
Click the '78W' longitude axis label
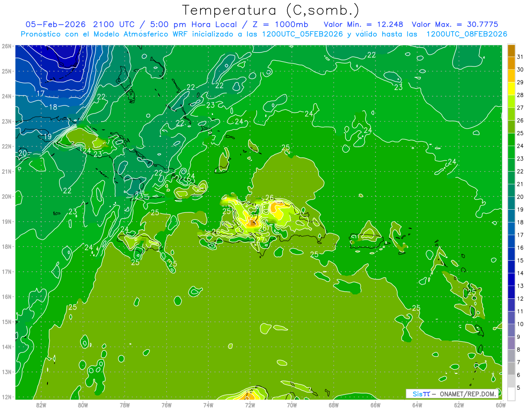click(x=125, y=405)
